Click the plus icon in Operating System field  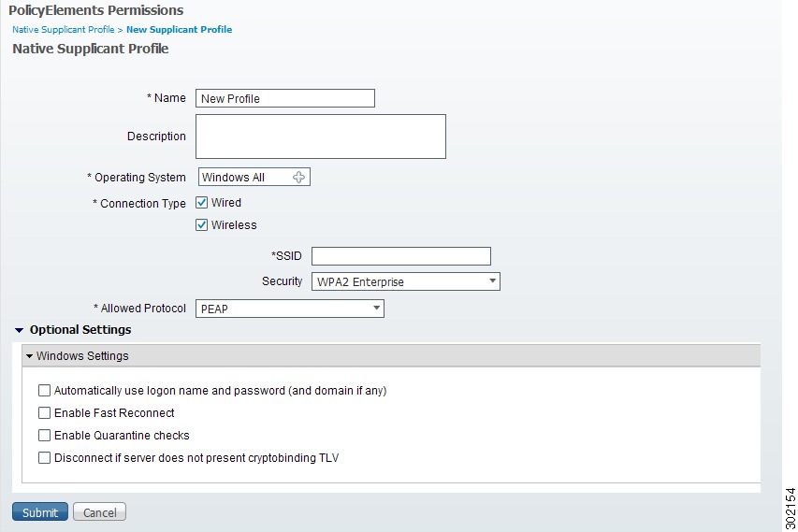pos(298,177)
